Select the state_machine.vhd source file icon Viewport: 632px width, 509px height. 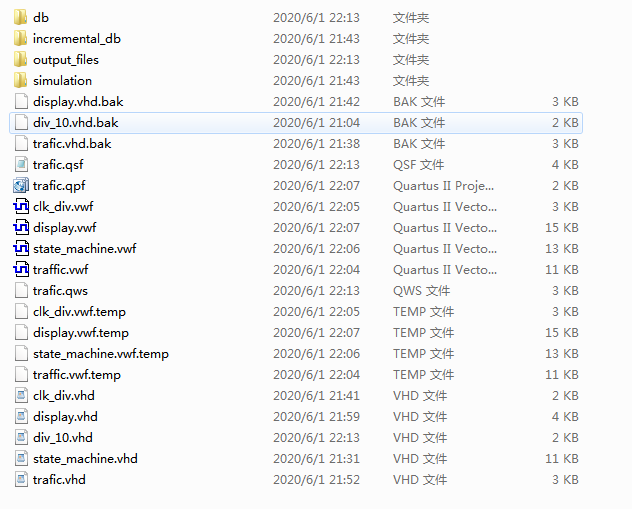click(x=21, y=458)
